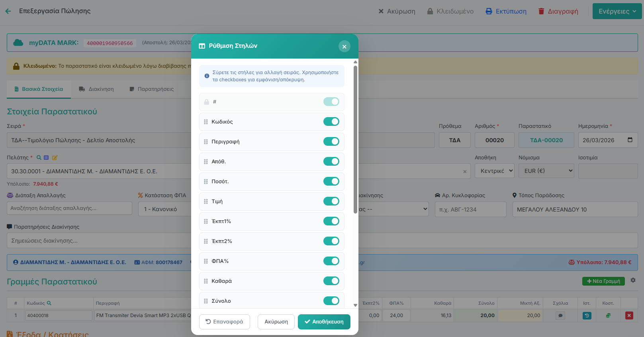The image size is (644, 337).
Task: Click the history icon in row 40400018
Action: [587, 315]
